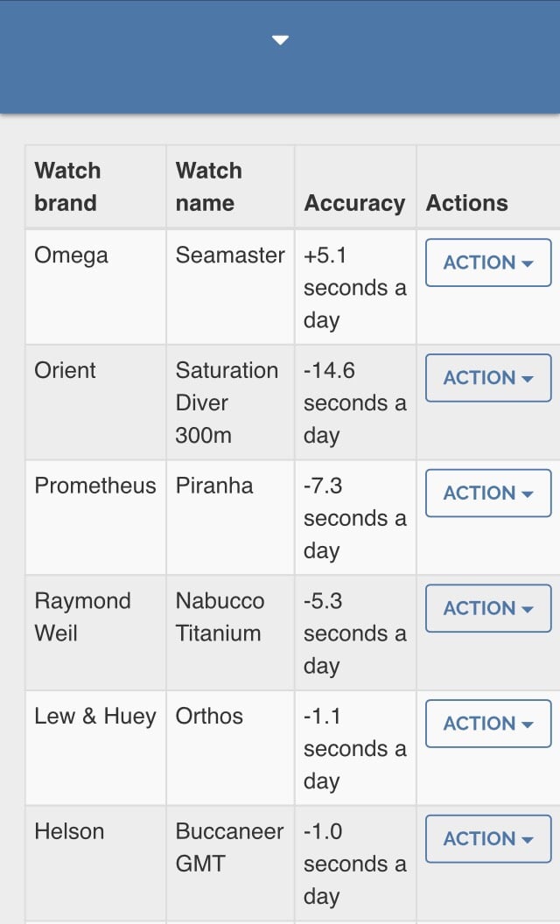
Task: Select the Omega brand cell
Action: pos(72,255)
